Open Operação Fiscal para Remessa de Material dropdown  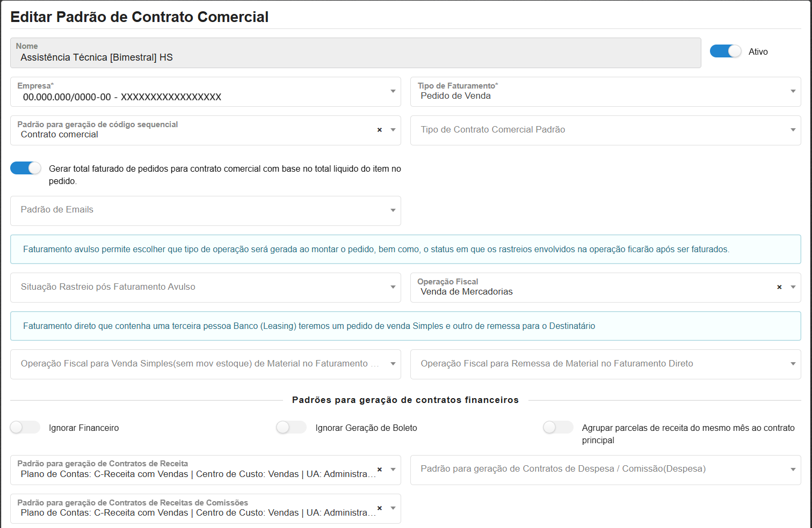[606, 364]
